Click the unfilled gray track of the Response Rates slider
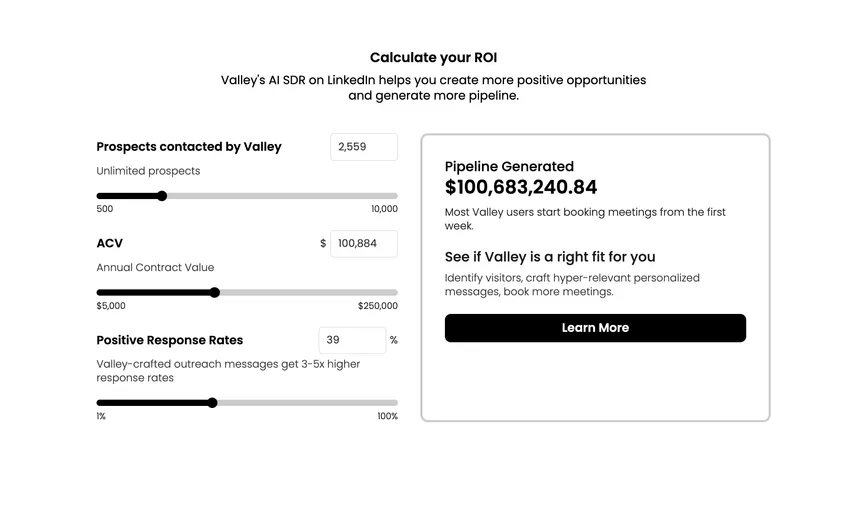This screenshot has height=518, width=864. (305, 403)
